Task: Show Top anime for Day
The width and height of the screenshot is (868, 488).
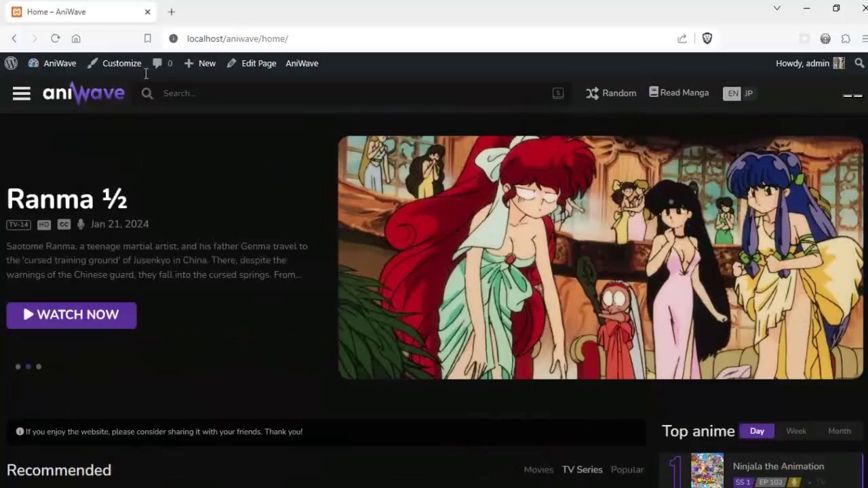Action: point(757,431)
